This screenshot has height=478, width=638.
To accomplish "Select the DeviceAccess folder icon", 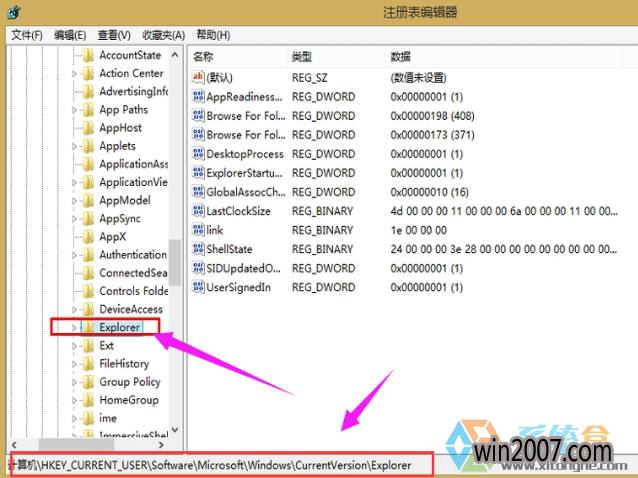I will (88, 309).
